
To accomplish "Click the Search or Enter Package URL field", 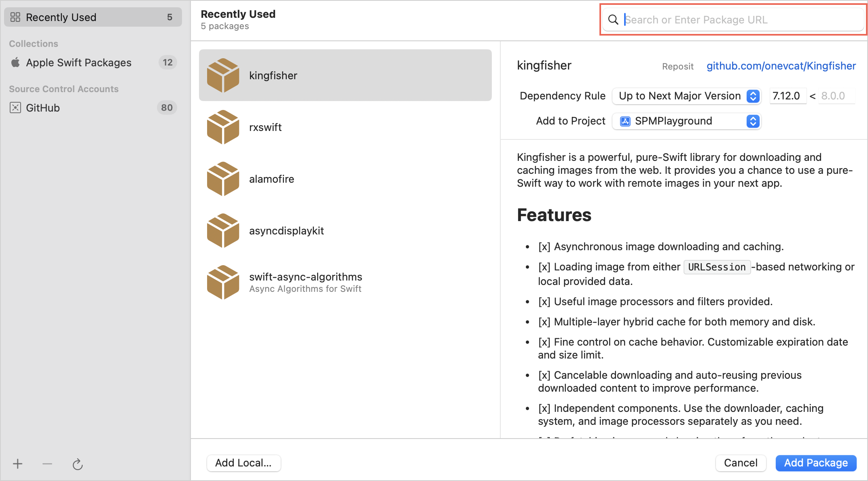I will (728, 19).
